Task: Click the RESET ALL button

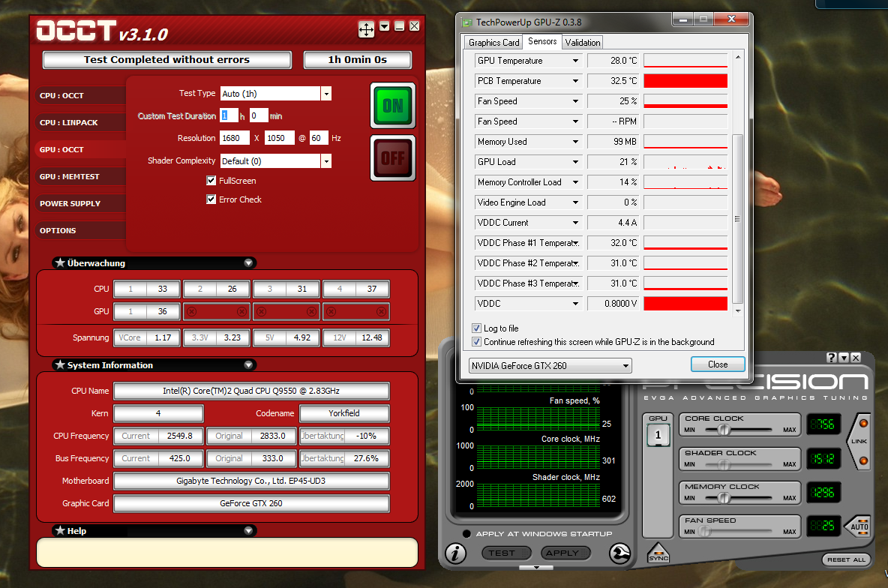Action: pos(846,559)
